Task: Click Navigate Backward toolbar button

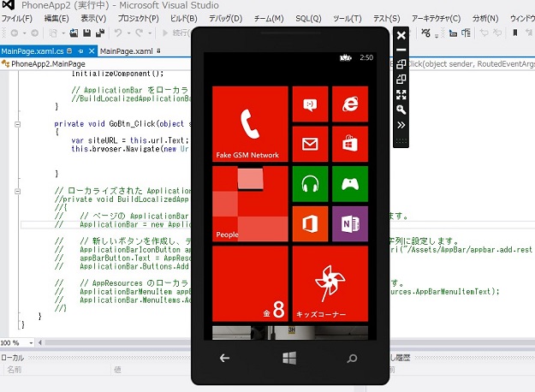Action: [x=15, y=33]
